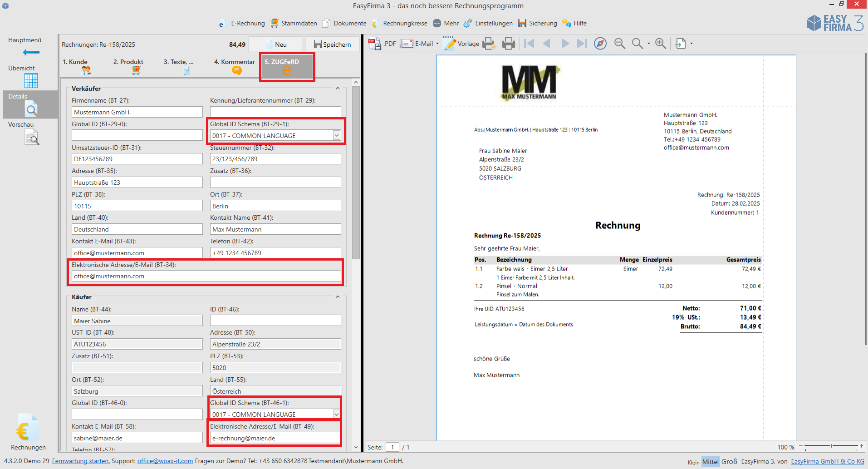The height and width of the screenshot is (469, 868).
Task: Open the EasyFirma GmbH & Co KG link
Action: click(828, 461)
